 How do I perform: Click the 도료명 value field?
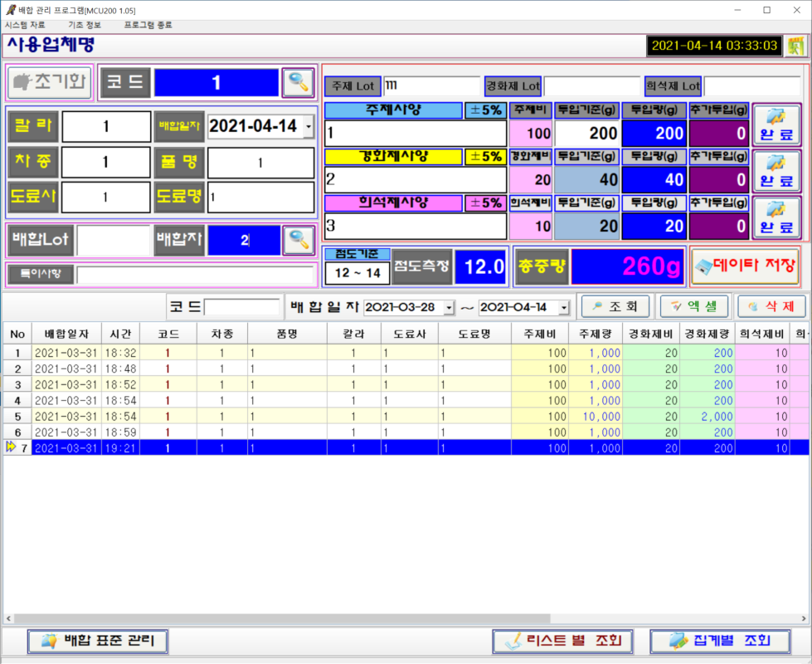click(x=261, y=197)
